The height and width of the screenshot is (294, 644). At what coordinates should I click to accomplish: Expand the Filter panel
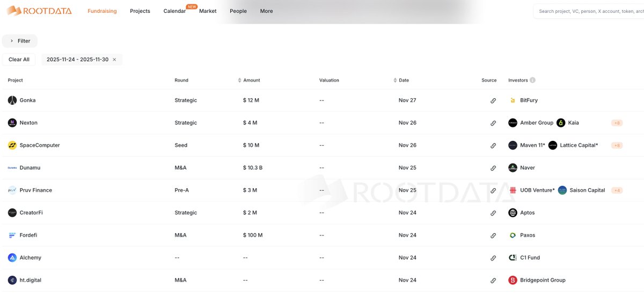point(20,41)
